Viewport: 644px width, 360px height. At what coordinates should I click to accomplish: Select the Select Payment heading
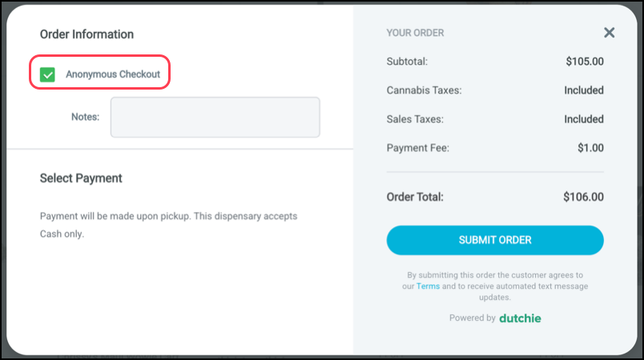81,178
